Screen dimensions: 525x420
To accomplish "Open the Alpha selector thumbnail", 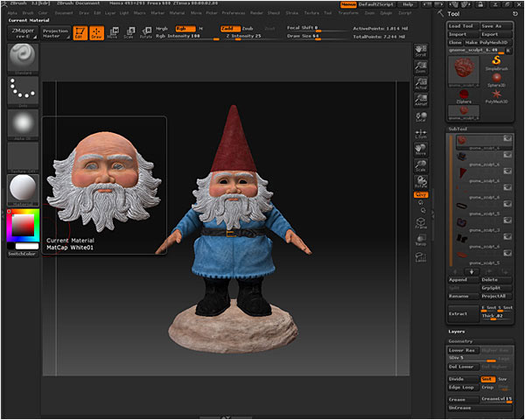I will pyautogui.click(x=23, y=124).
